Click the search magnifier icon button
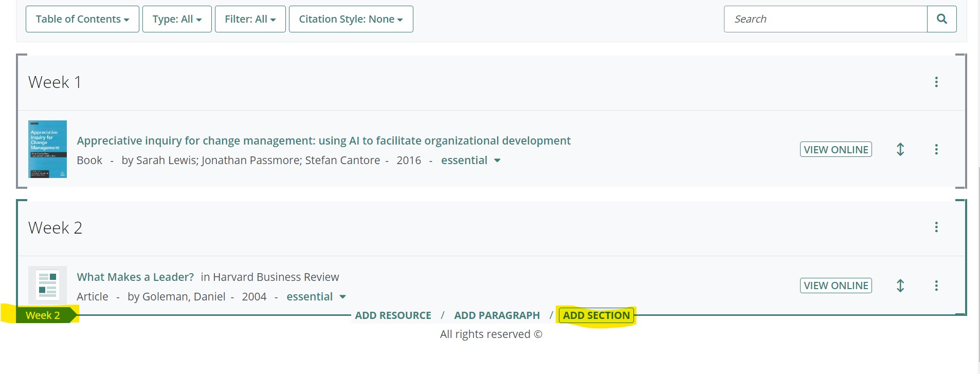The width and height of the screenshot is (980, 374). [x=941, y=19]
